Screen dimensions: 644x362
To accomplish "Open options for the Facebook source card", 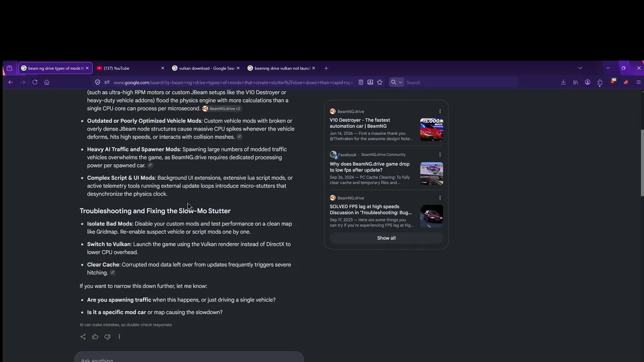I will (x=440, y=155).
